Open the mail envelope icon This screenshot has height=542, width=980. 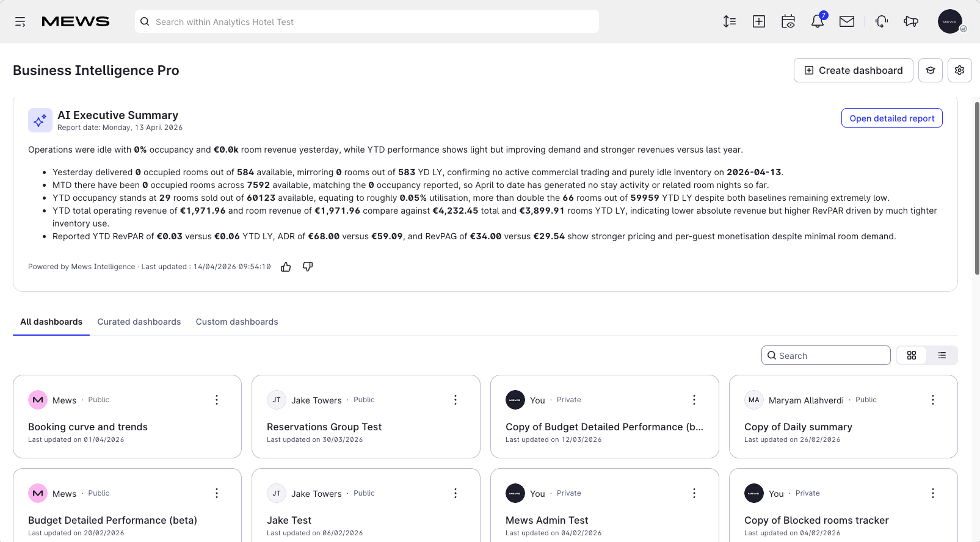click(847, 22)
